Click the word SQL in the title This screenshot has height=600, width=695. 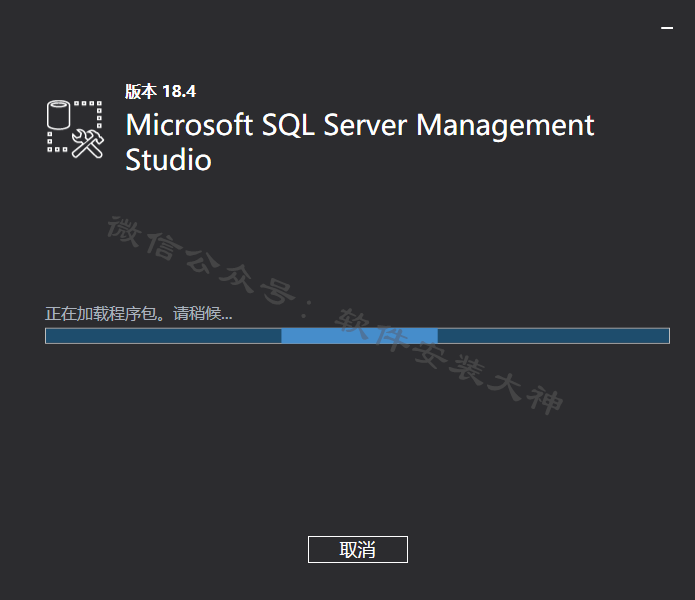[x=288, y=125]
